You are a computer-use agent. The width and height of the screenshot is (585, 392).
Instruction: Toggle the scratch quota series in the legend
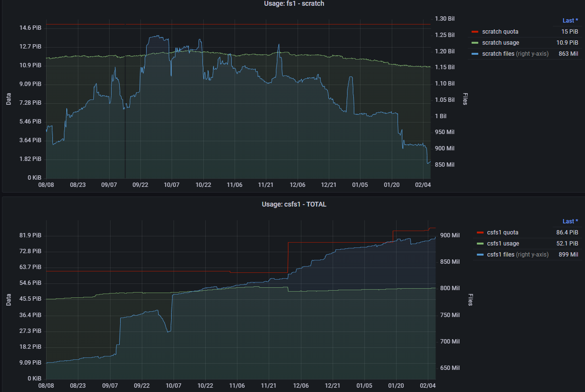(x=500, y=32)
